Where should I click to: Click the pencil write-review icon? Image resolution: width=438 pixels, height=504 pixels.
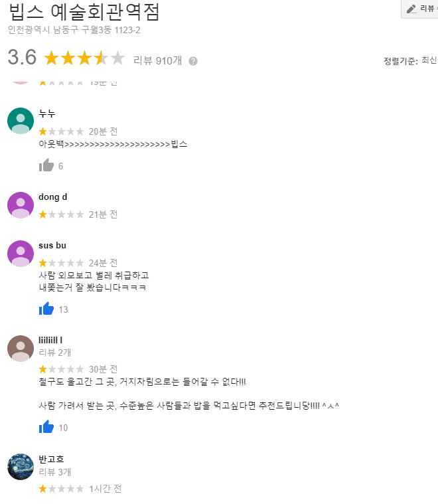point(411,9)
